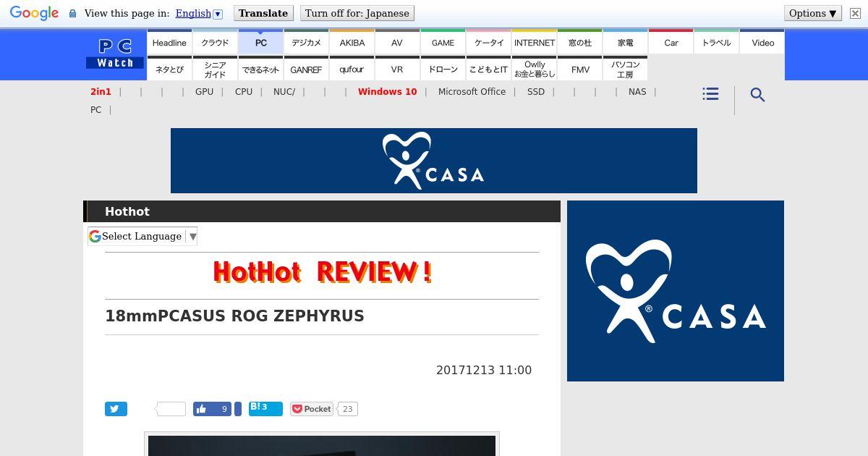
Task: Click the date 20171213 11:00
Action: pyautogui.click(x=484, y=370)
